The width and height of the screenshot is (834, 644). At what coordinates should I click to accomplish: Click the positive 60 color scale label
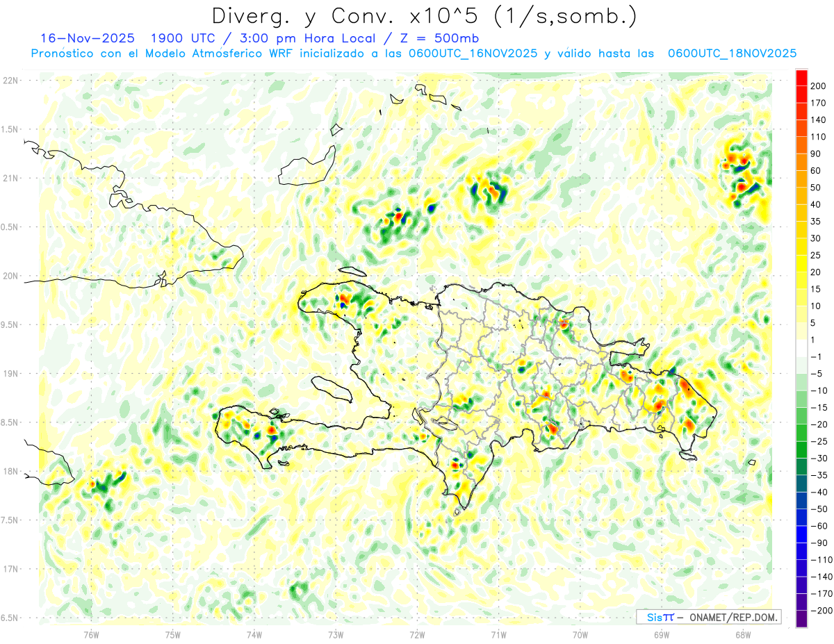click(816, 171)
